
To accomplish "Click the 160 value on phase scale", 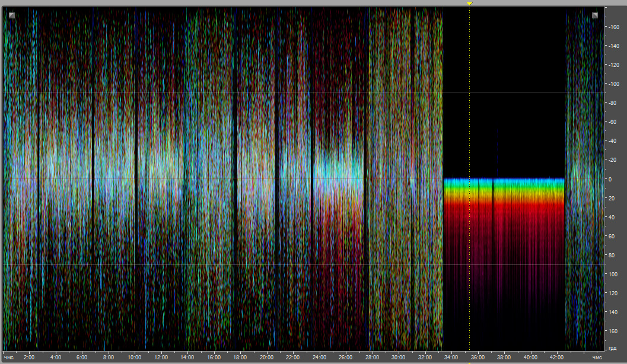I will click(615, 331).
